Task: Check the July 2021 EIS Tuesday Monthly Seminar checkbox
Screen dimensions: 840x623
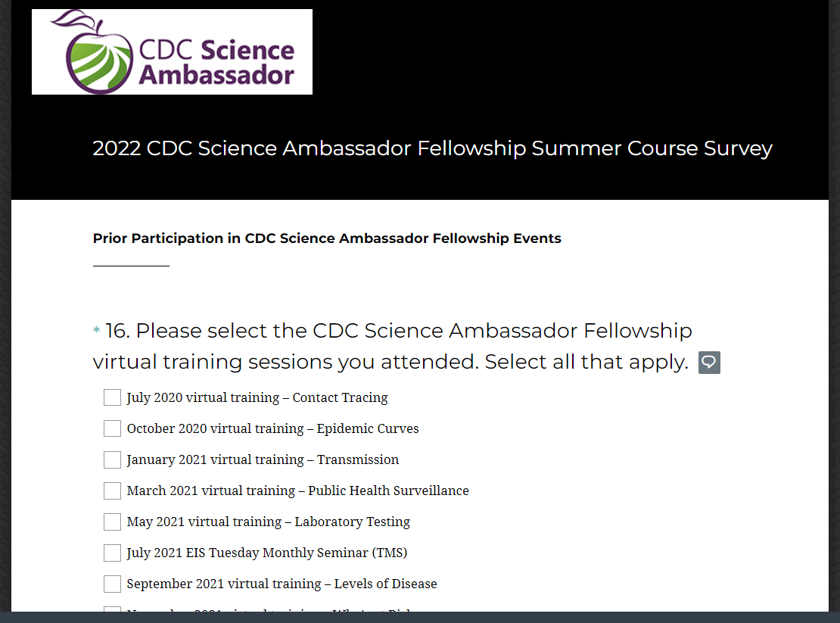Action: point(112,553)
